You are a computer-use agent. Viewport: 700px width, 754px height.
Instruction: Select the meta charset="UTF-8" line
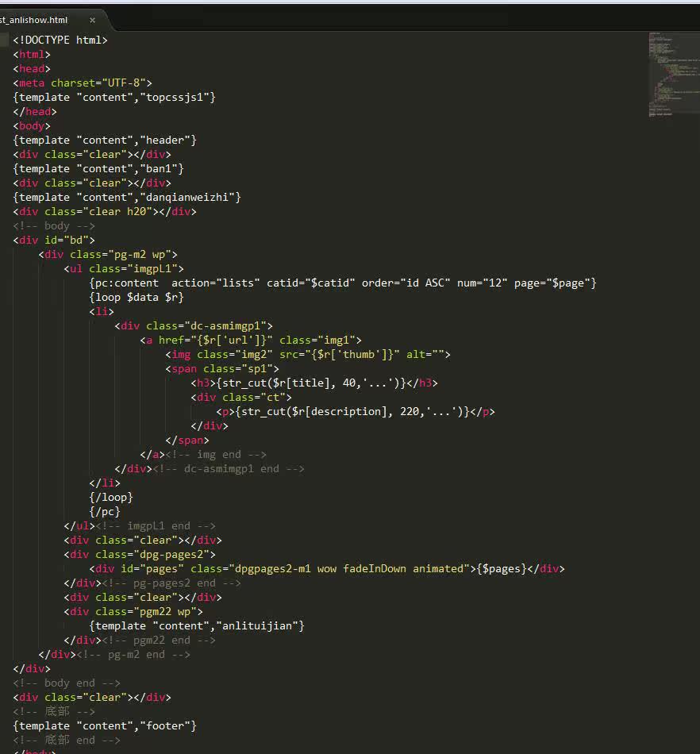(83, 83)
